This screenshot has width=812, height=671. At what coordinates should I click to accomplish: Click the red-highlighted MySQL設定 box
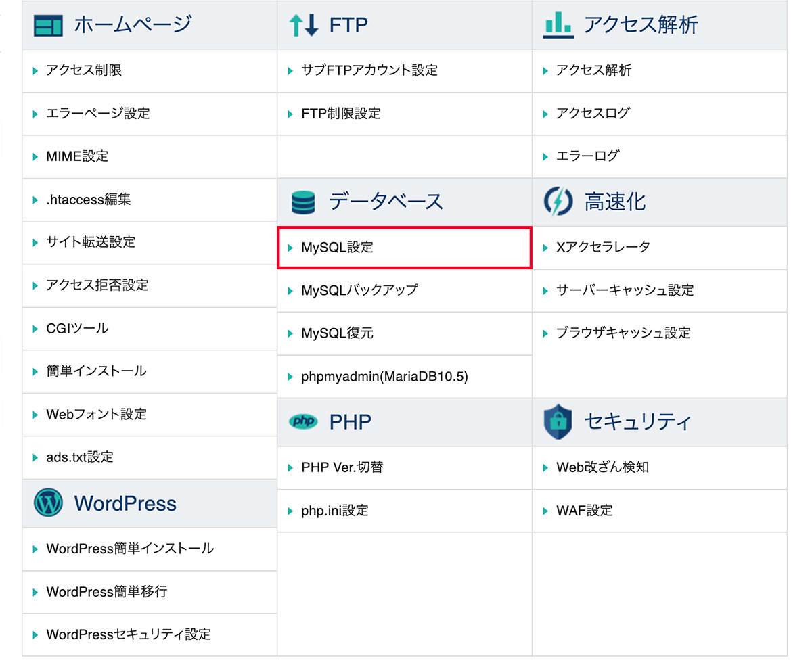point(404,248)
